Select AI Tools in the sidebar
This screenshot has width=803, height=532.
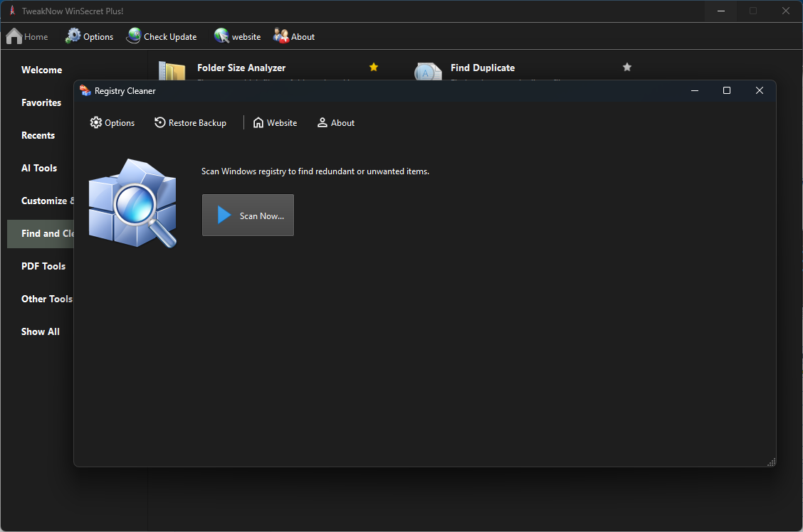(39, 168)
